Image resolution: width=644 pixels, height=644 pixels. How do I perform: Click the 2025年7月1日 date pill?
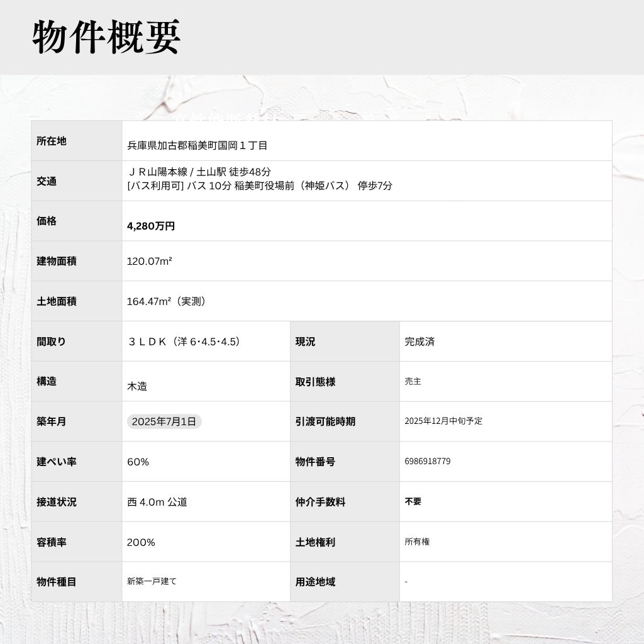tap(164, 422)
